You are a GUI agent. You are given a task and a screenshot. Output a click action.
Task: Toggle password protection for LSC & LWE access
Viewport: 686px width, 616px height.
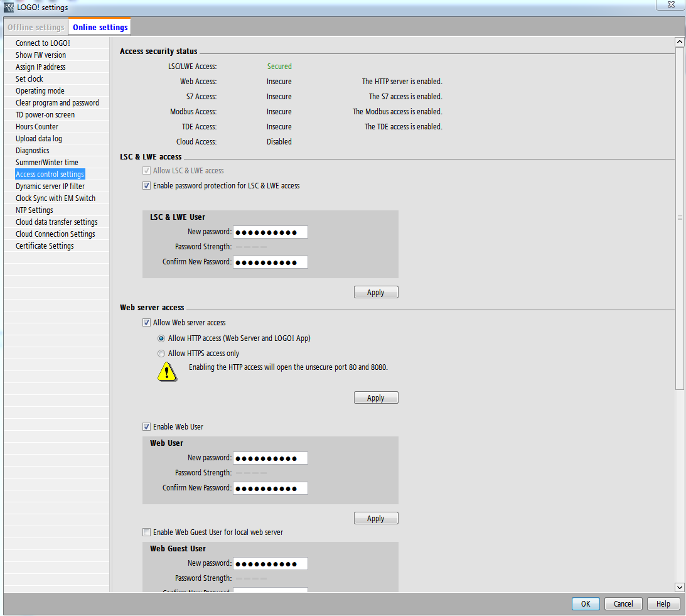pyautogui.click(x=147, y=186)
